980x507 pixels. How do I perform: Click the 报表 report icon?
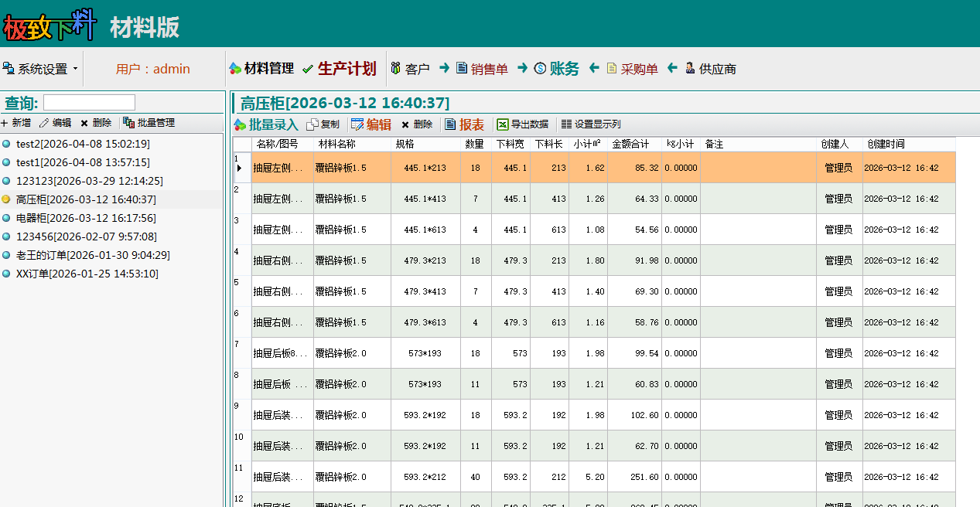[x=450, y=124]
